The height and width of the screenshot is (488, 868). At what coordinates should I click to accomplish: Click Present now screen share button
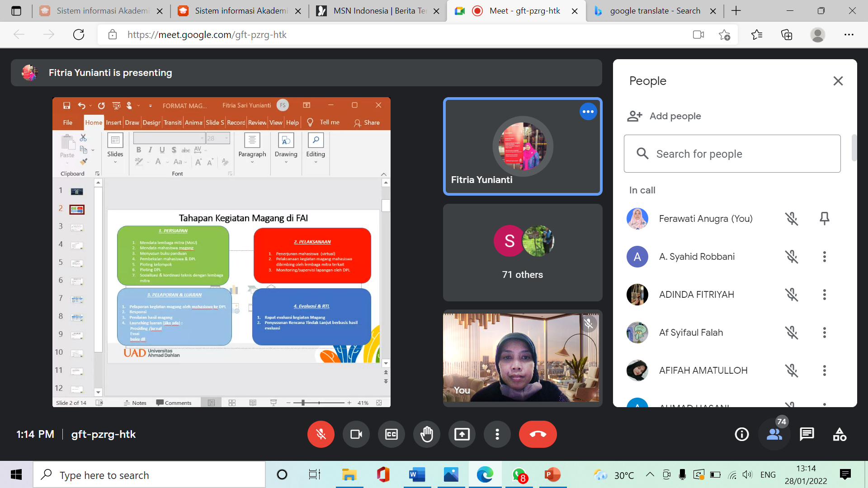click(462, 434)
